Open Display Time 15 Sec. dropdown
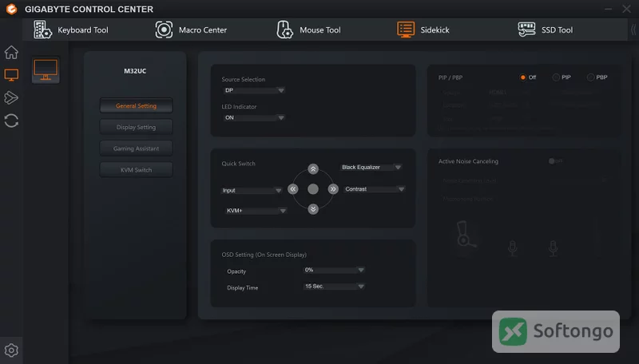Viewport: 639px width, 364px height. [334, 287]
